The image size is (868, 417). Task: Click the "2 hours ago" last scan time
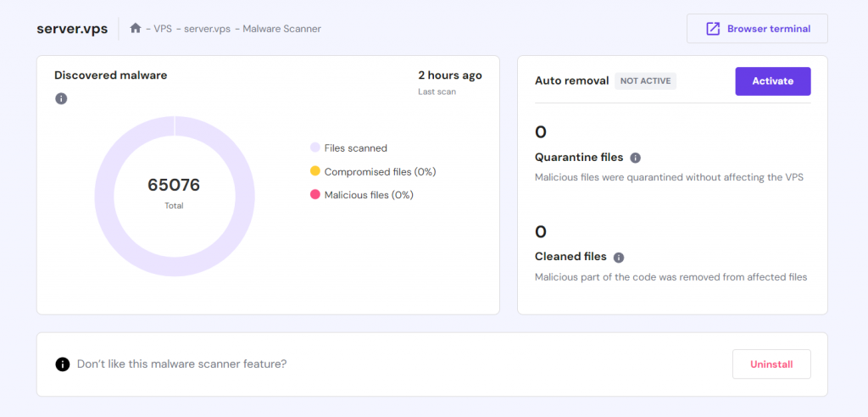[449, 75]
